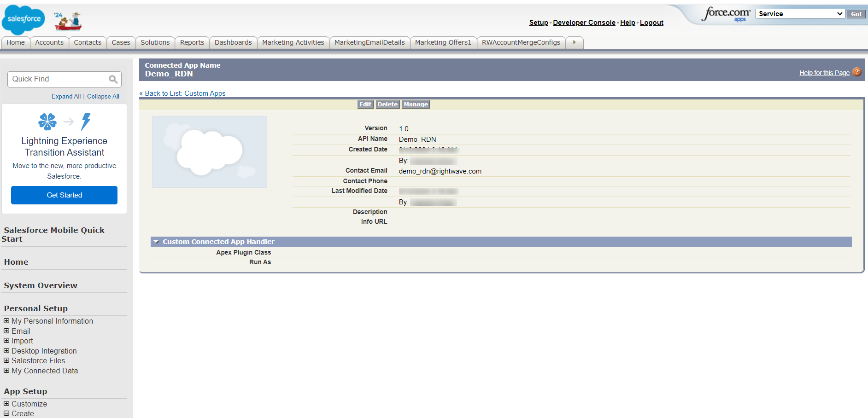
Task: Click the Manage button
Action: (x=416, y=104)
